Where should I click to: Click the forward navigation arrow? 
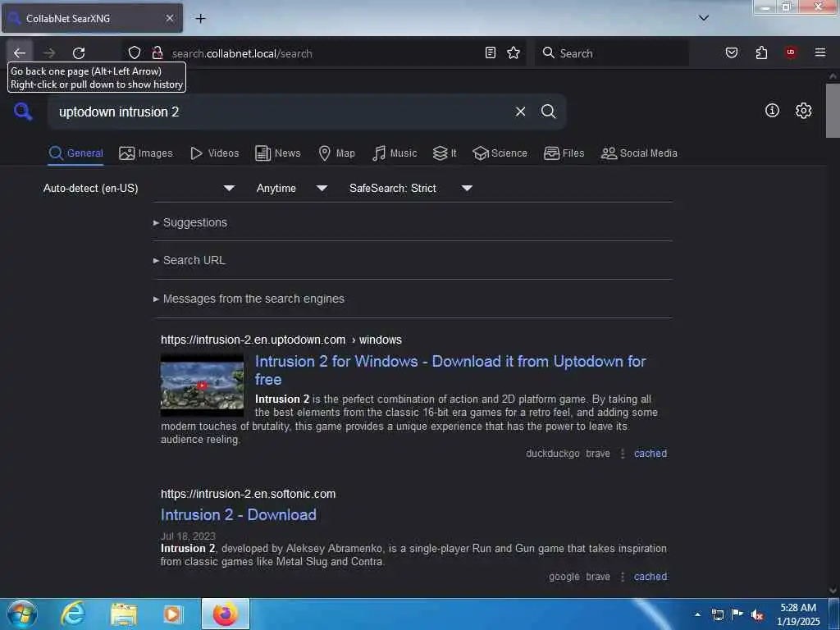[x=49, y=52]
